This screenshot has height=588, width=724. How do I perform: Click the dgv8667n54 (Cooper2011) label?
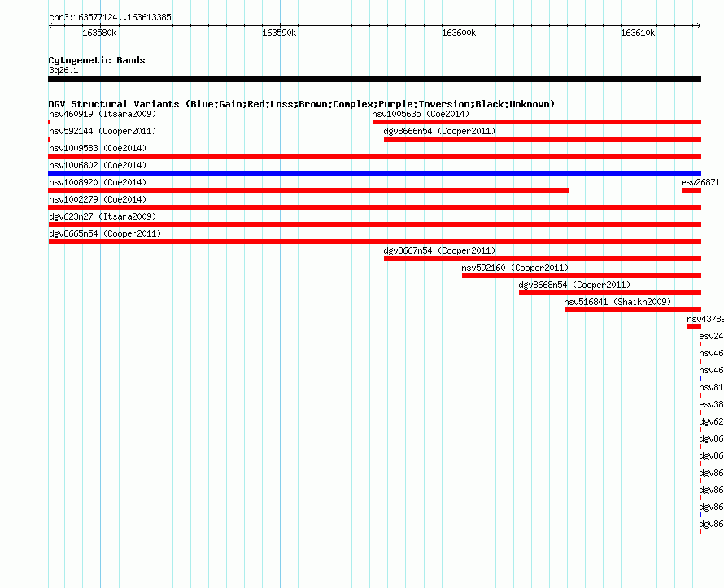(x=439, y=250)
